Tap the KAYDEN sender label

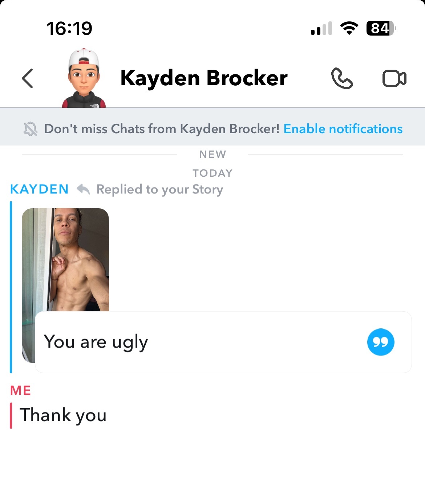39,189
